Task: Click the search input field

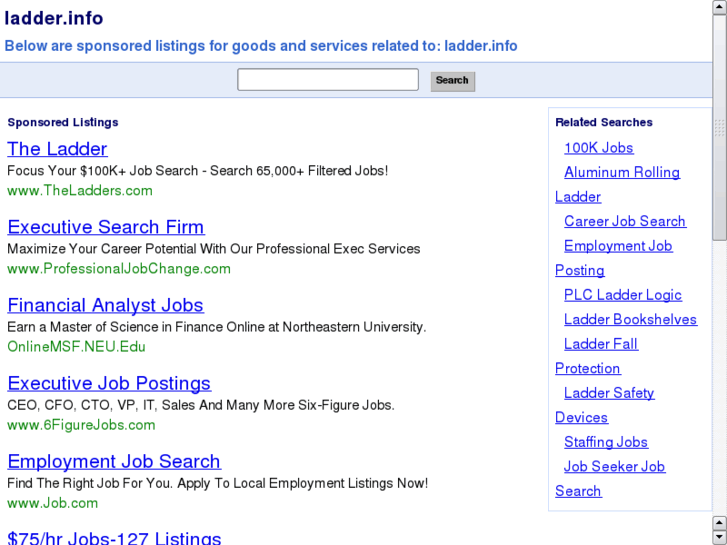Action: 328,80
